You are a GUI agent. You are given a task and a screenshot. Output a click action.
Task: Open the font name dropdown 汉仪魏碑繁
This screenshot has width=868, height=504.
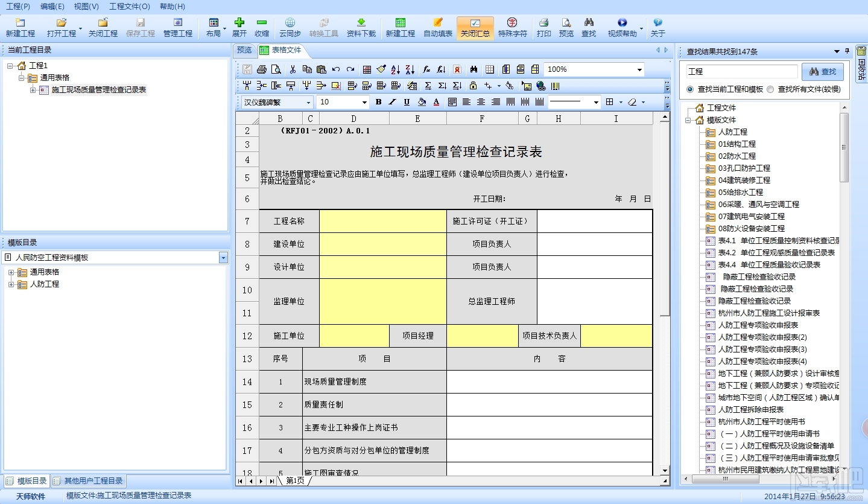(309, 103)
